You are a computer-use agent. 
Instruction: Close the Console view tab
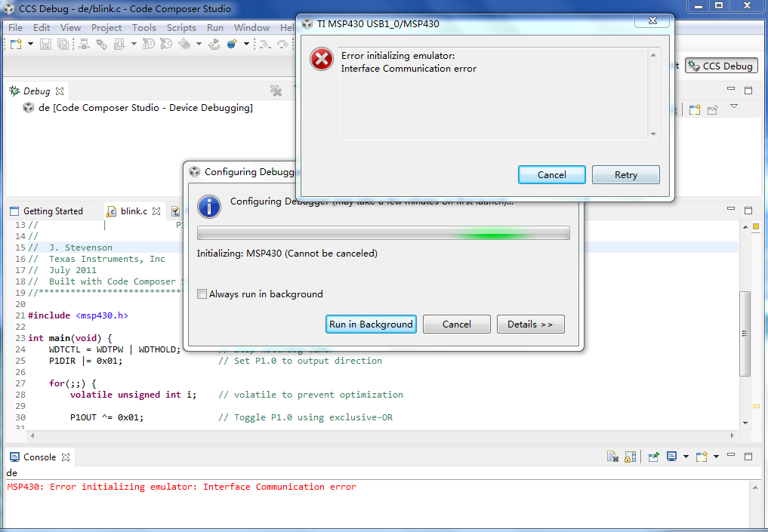[66, 457]
